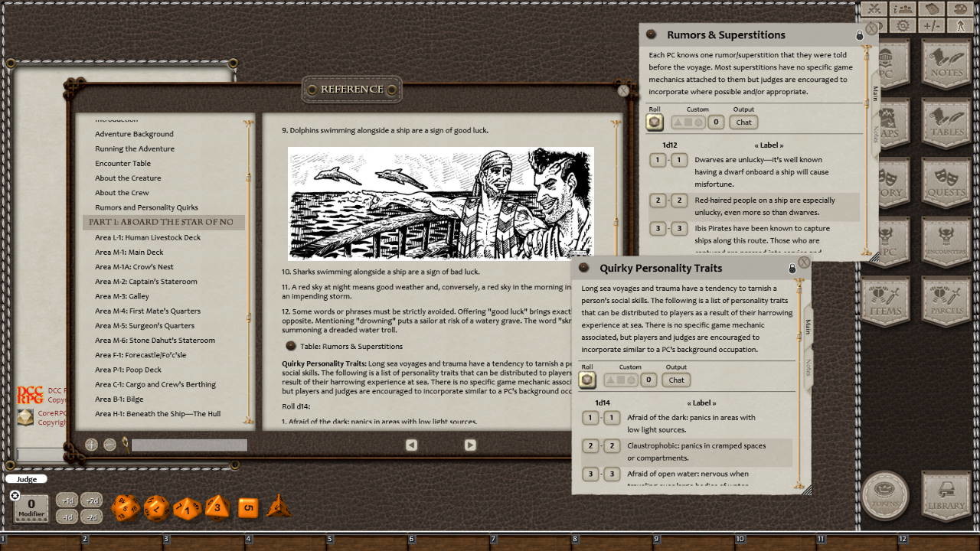Go to next reference page arrow
The image size is (980, 551).
(470, 445)
